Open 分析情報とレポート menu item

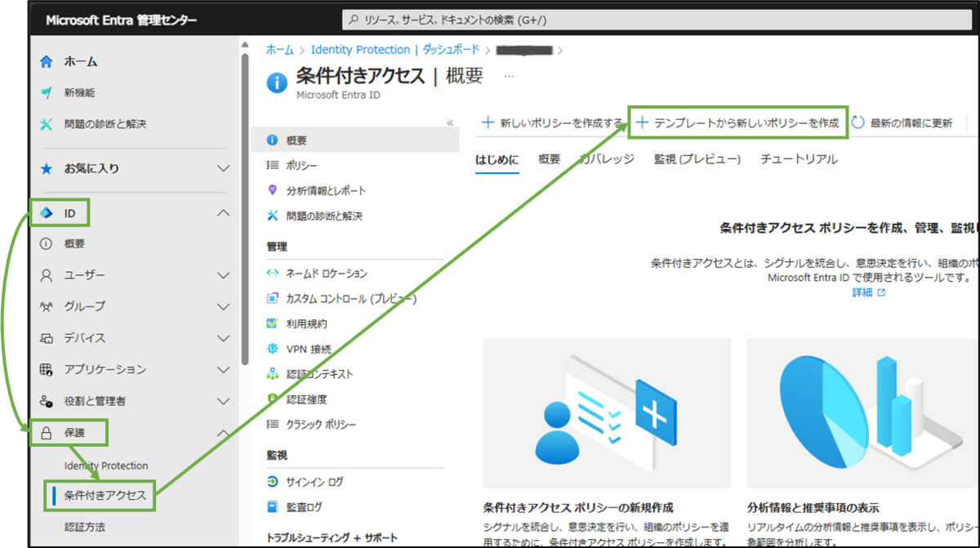click(326, 190)
